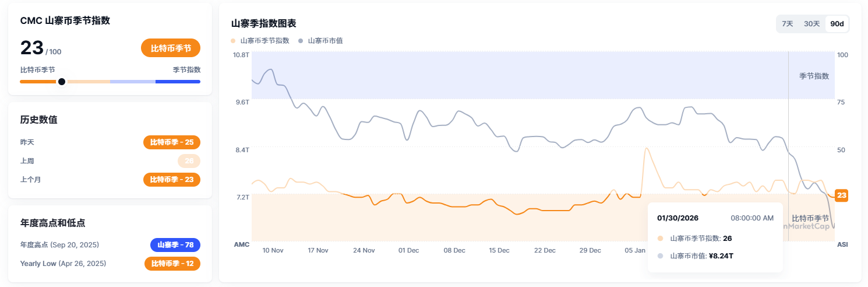Click the black index slider marker dot
This screenshot has height=287, width=868.
coord(62,82)
